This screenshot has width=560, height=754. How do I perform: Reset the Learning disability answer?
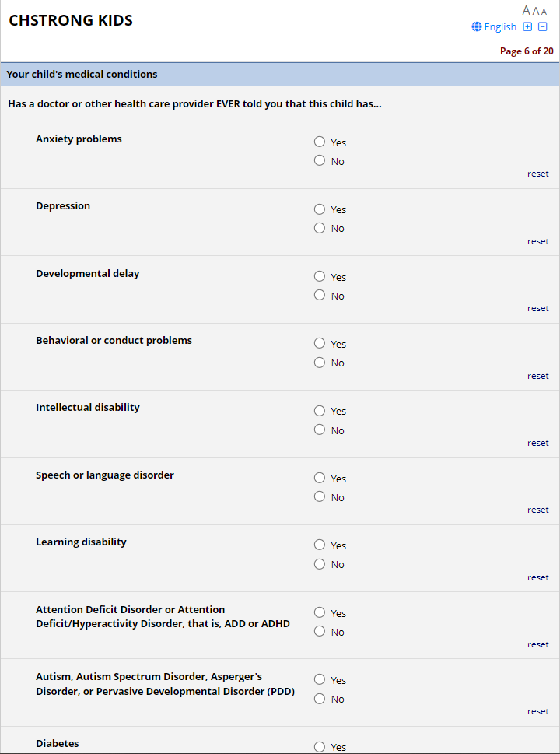coord(537,577)
